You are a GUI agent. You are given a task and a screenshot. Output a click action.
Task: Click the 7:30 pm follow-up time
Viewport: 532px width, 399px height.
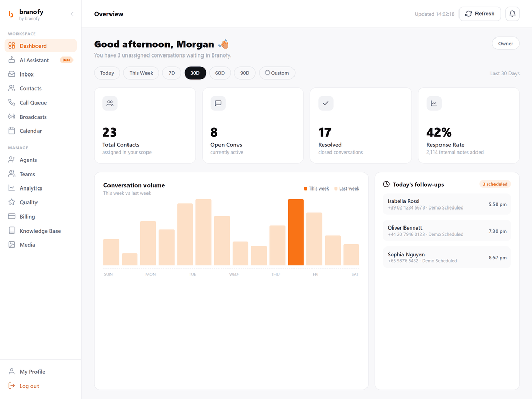(498, 231)
